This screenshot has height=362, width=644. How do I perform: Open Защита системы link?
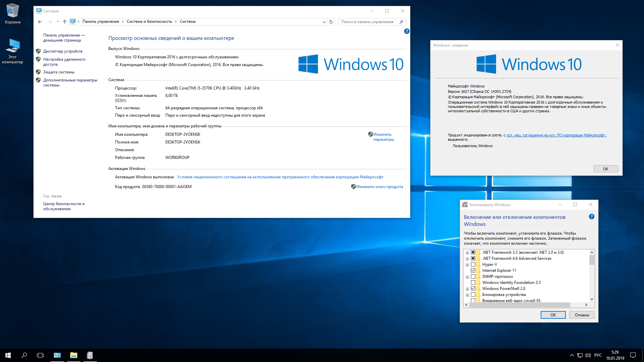59,72
